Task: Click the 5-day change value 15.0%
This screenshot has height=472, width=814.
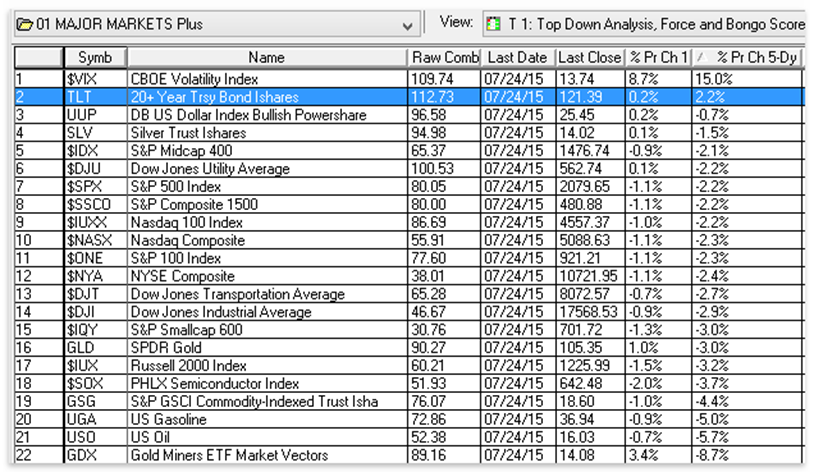Action: (714, 79)
